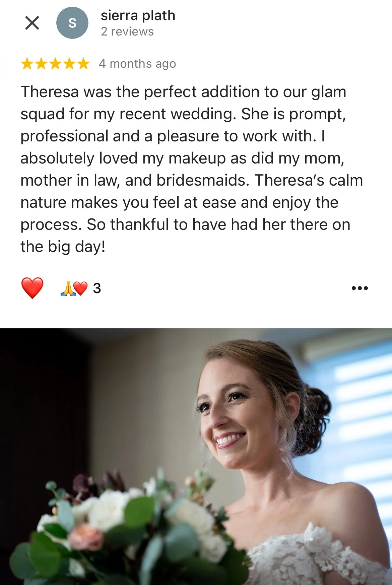Viewport: 392px width, 585px height.
Task: Close the review with the X icon
Action: [32, 23]
